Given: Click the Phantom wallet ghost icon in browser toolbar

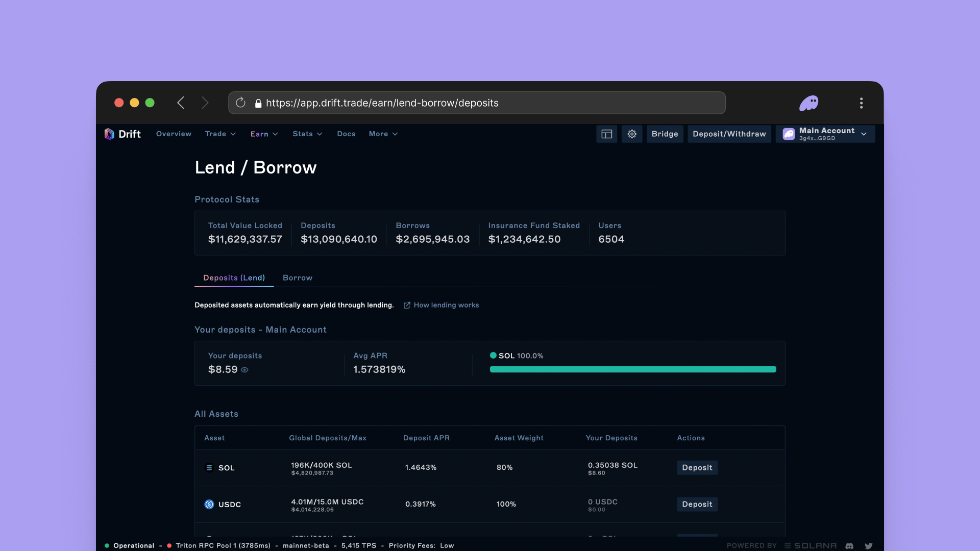Looking at the screenshot, I should tap(810, 103).
